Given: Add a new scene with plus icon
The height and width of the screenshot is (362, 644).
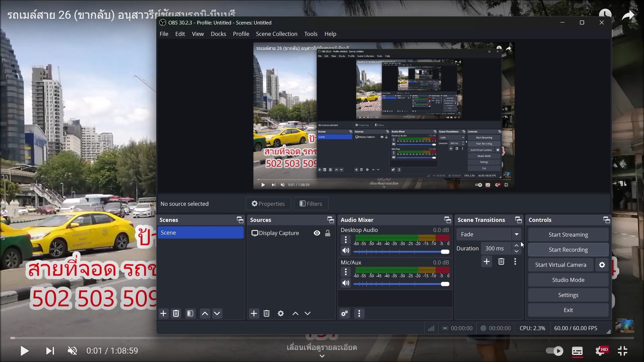Looking at the screenshot, I should pos(163,314).
